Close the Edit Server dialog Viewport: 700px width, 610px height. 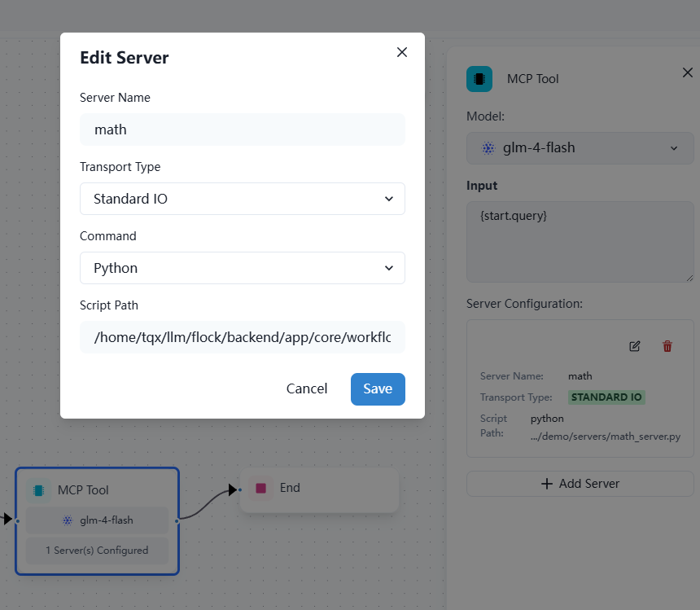pyautogui.click(x=402, y=52)
